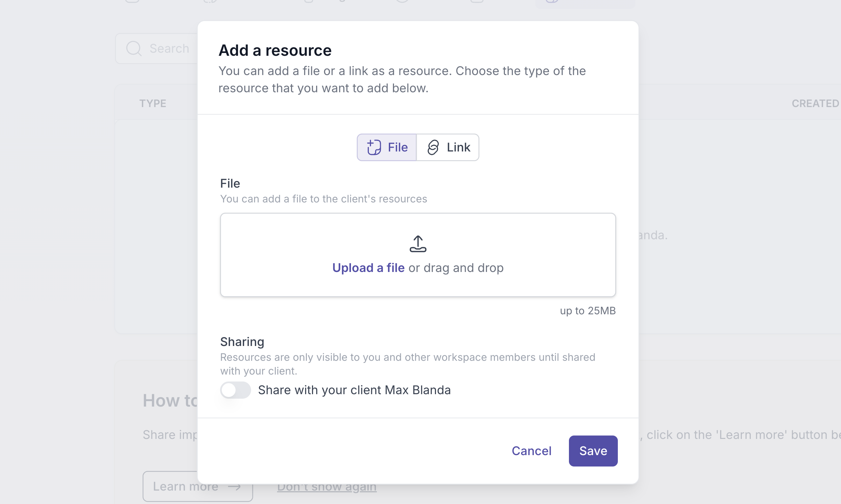Click the upload arrow icon in the drop zone
This screenshot has height=504, width=841.
pos(418,244)
